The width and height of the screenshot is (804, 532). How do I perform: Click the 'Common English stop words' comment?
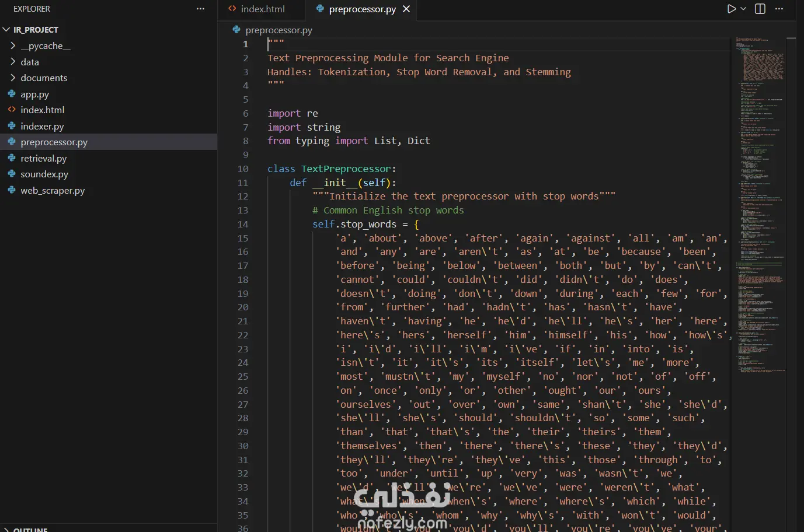(388, 210)
